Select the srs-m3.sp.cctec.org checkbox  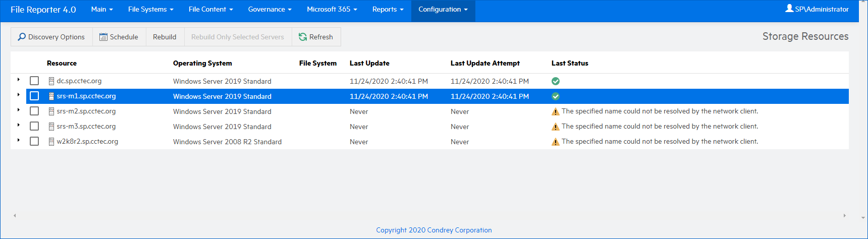(x=34, y=126)
